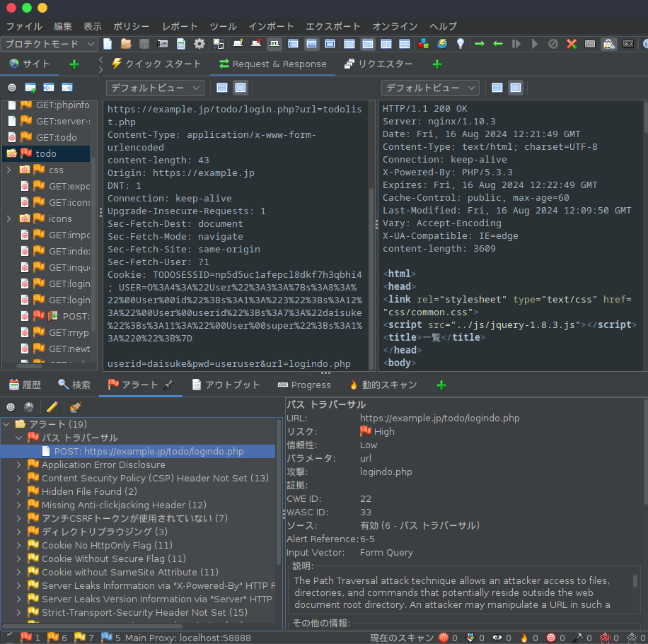
Task: Click the Sites tree horizontal scrollbar
Action: pyautogui.click(x=29, y=366)
